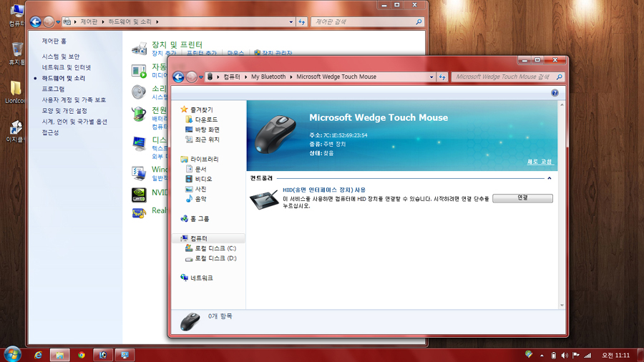Click the content pane scrollbar up arrow

point(562,104)
